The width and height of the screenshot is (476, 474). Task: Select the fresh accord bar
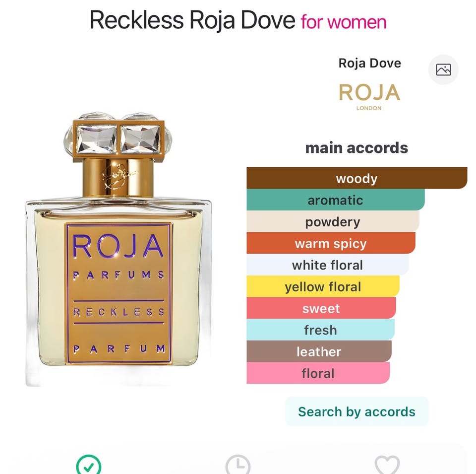click(321, 330)
